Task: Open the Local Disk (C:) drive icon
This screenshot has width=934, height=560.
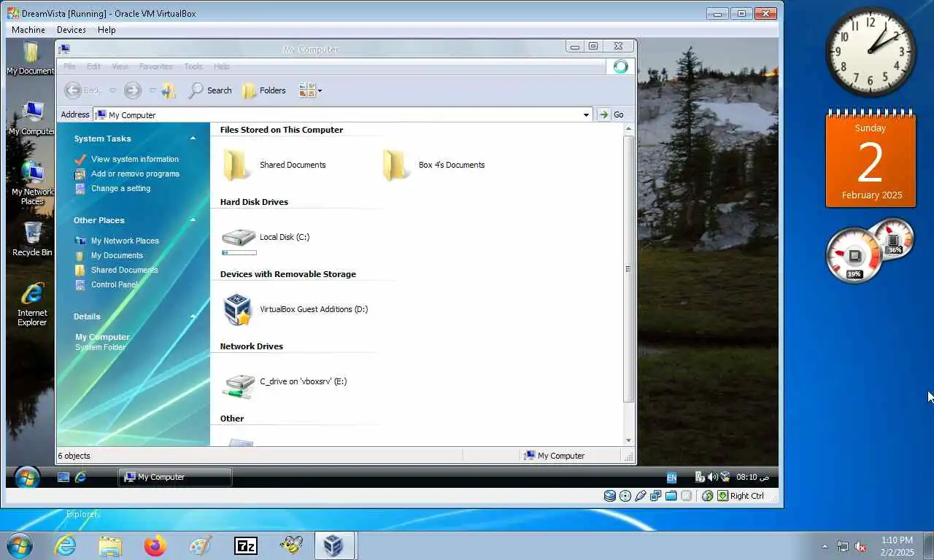Action: (x=239, y=237)
